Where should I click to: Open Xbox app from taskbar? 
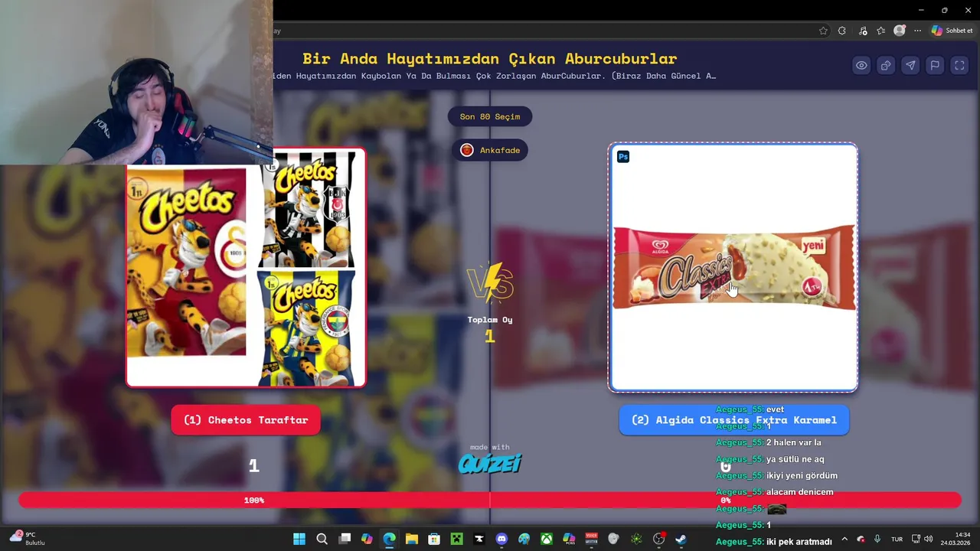pos(546,539)
